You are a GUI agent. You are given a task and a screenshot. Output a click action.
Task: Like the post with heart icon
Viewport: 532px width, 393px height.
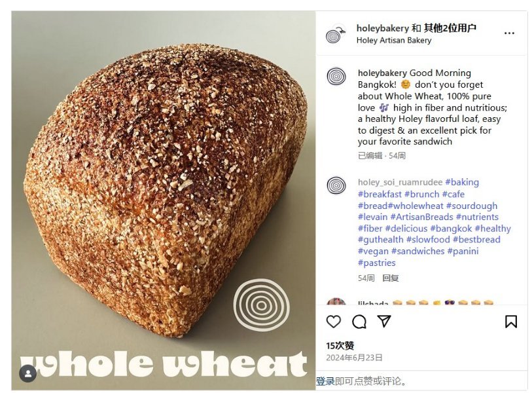point(333,322)
